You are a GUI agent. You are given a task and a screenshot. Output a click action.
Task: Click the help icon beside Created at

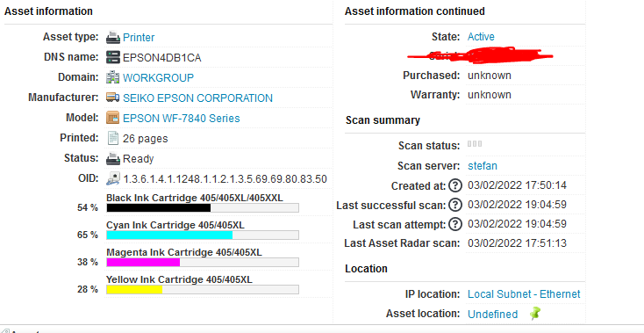[x=455, y=185]
